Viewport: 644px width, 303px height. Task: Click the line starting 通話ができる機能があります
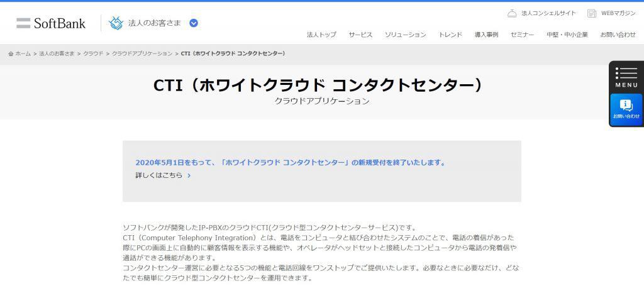(170, 258)
